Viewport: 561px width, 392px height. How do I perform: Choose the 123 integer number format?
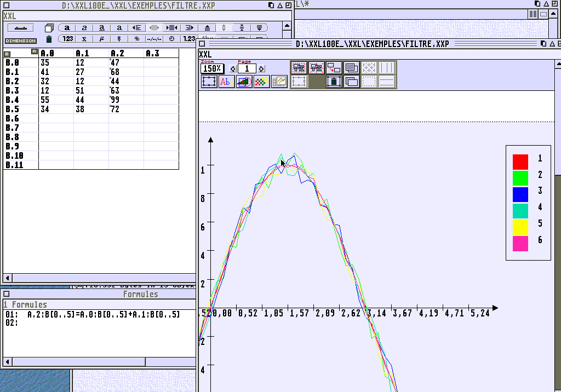(67, 39)
